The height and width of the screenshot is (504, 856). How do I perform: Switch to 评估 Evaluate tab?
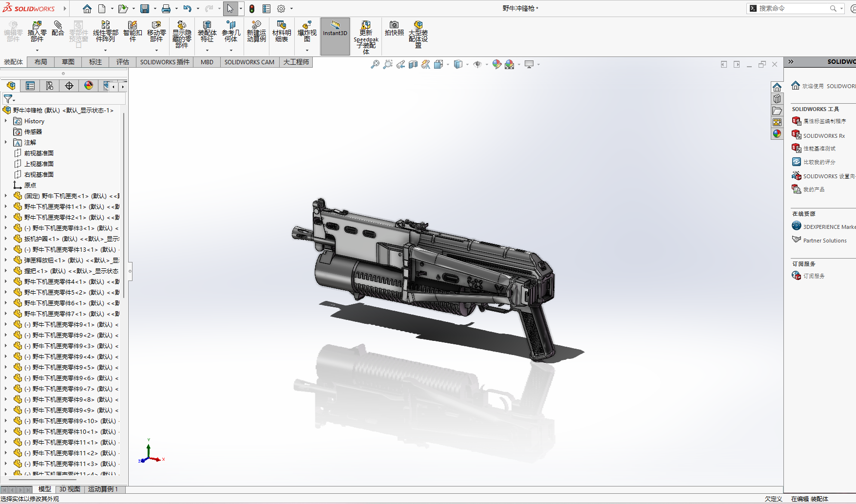click(123, 62)
